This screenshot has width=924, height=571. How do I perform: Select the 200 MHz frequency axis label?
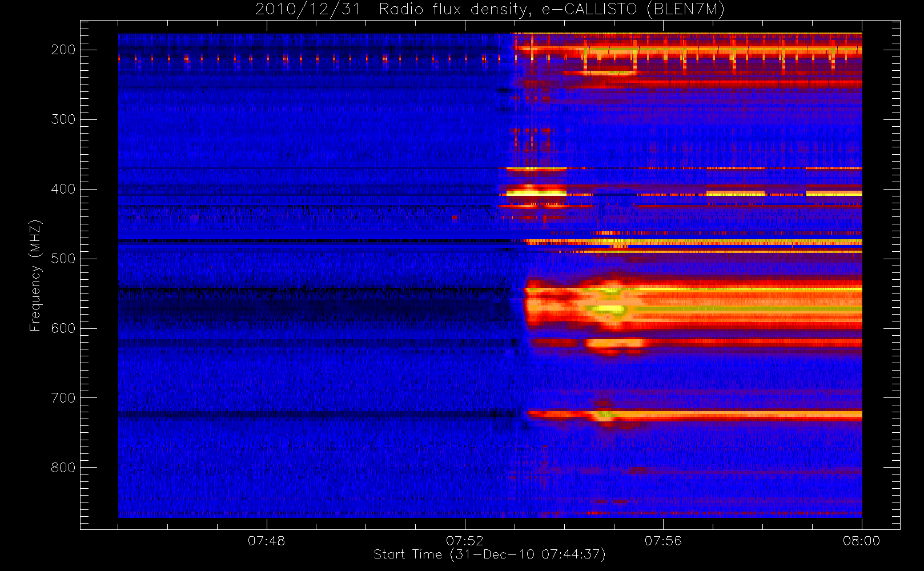tap(63, 50)
